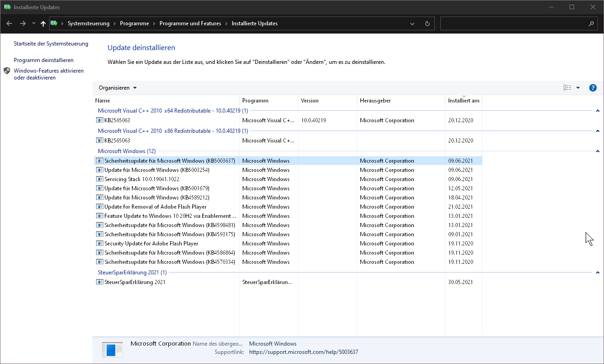Open Programm deinstallieren link
Image resolution: width=604 pixels, height=364 pixels.
[x=44, y=60]
